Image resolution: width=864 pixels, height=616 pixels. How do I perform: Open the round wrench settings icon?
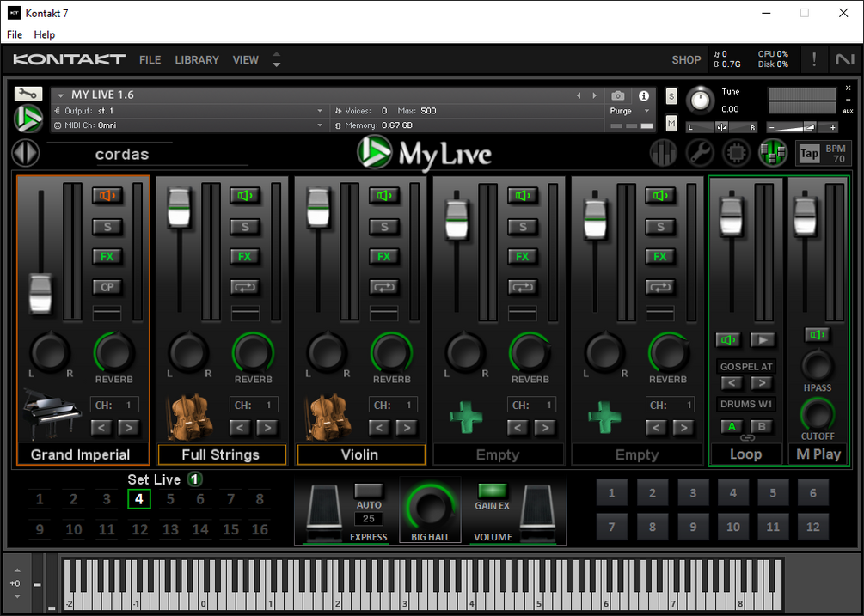700,152
